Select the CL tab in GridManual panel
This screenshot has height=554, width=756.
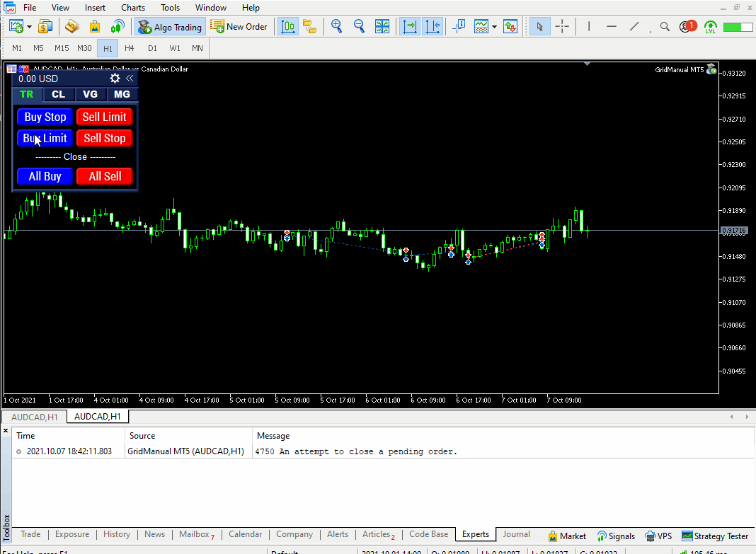click(x=58, y=94)
